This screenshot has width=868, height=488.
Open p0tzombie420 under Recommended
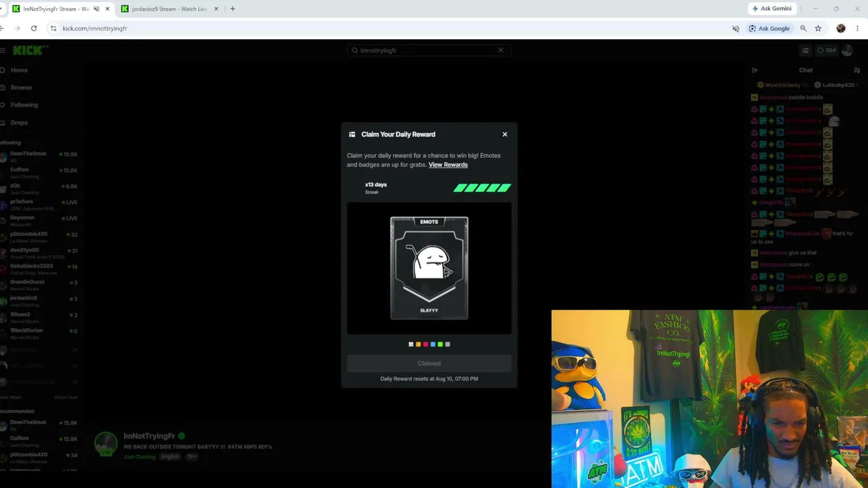pyautogui.click(x=39, y=457)
